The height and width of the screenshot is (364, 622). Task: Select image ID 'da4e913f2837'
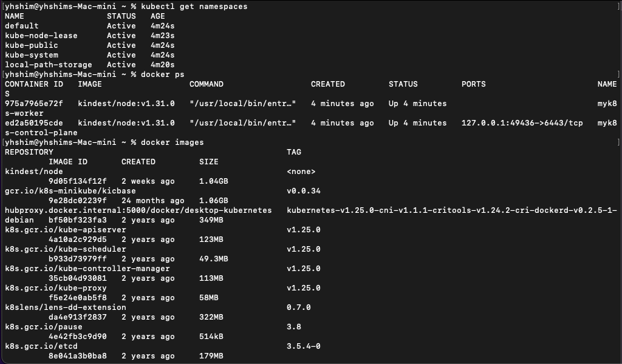click(78, 317)
